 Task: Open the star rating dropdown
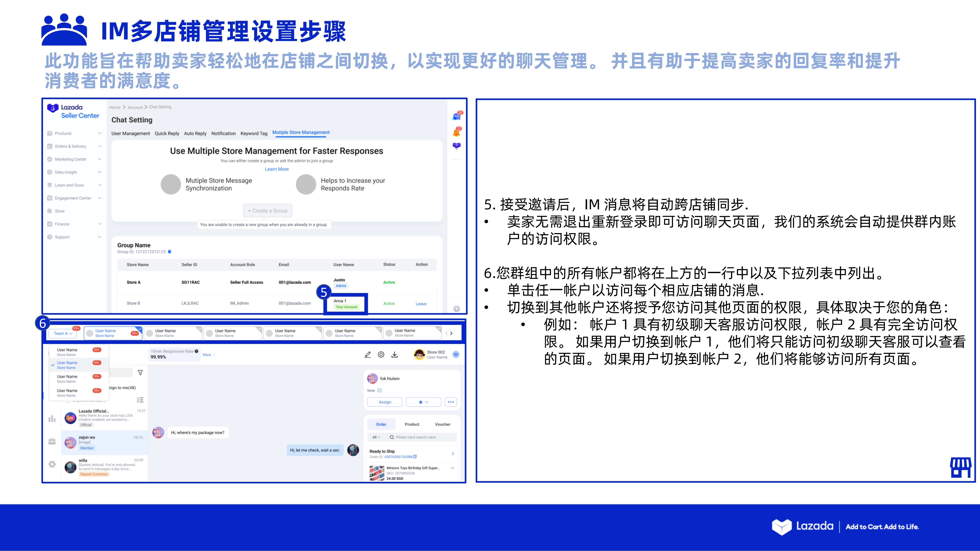[x=423, y=402]
